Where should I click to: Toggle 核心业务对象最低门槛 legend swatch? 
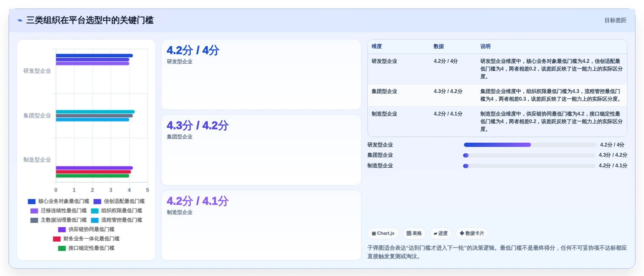coord(31,202)
